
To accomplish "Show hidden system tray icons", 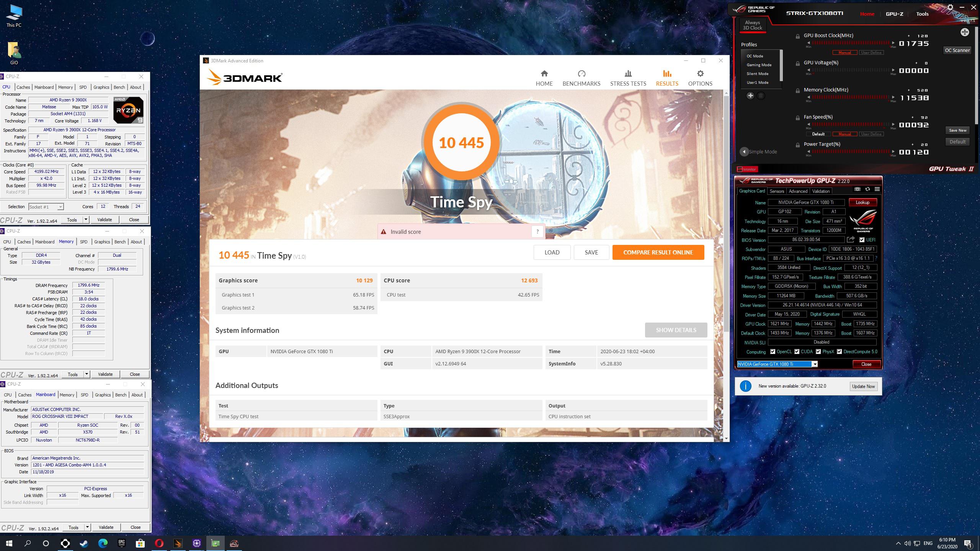I will pos(898,543).
